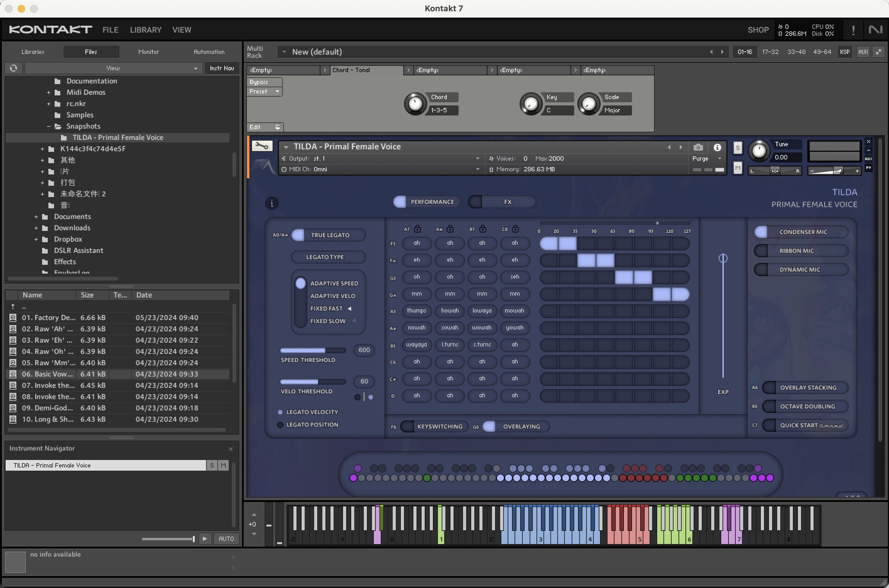889x588 pixels.
Task: Switch to the Libraries tab
Action: click(33, 52)
